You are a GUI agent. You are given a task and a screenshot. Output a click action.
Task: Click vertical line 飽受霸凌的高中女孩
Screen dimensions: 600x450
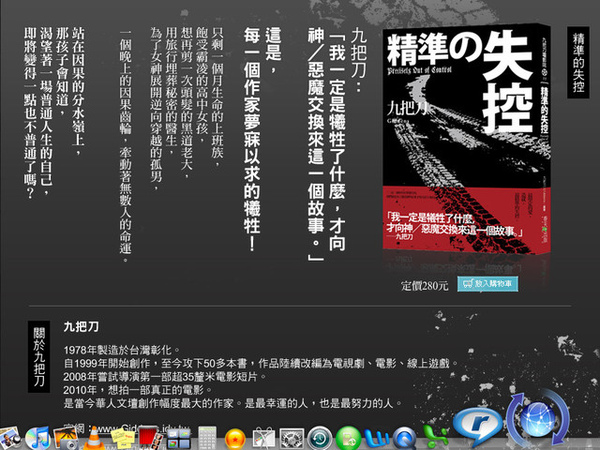(x=202, y=84)
